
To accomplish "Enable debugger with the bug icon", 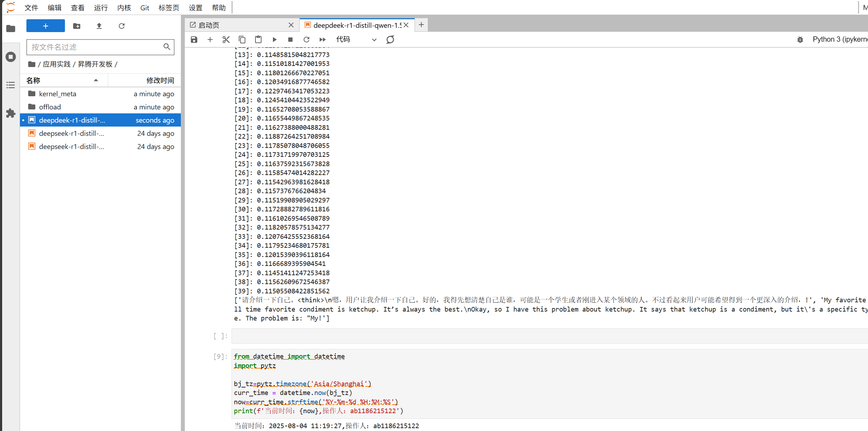I will [800, 40].
